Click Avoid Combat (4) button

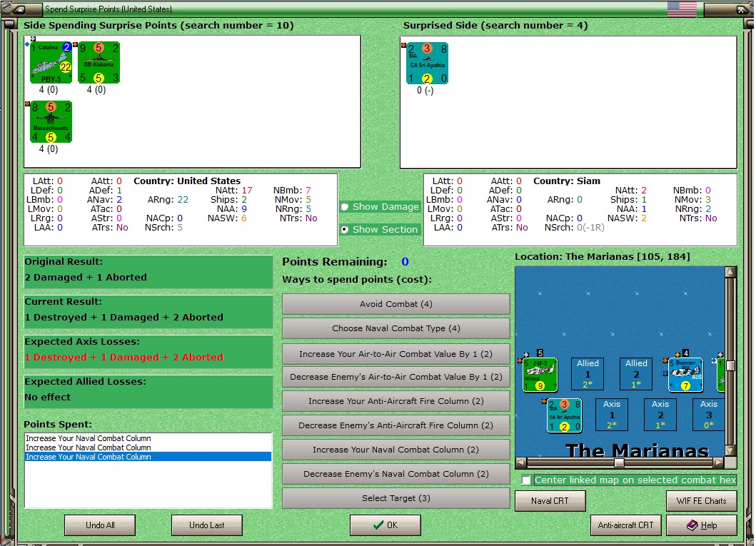(395, 304)
